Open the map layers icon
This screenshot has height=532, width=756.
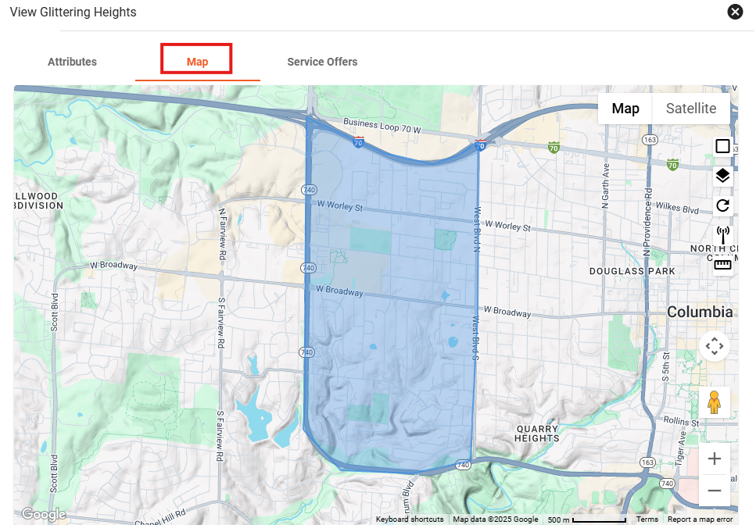[722, 176]
